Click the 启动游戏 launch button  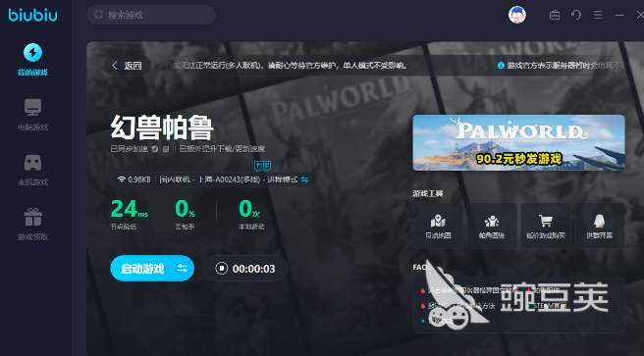(x=142, y=269)
